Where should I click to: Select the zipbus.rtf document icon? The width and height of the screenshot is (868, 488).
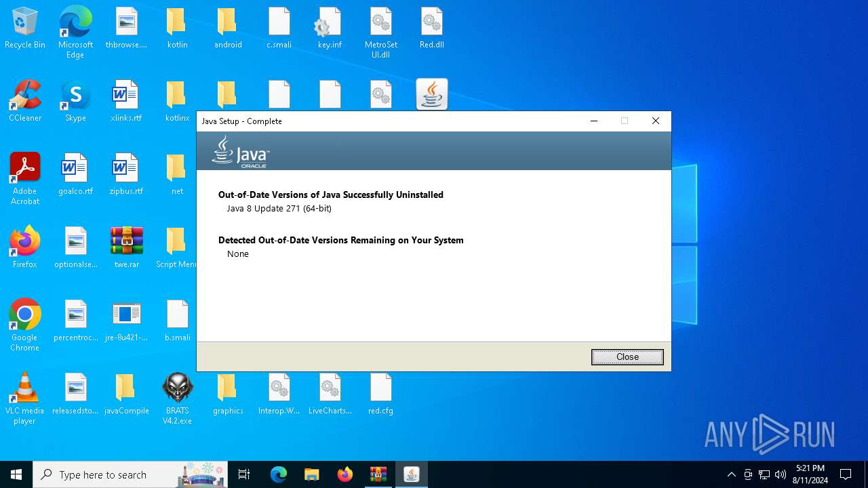point(126,174)
